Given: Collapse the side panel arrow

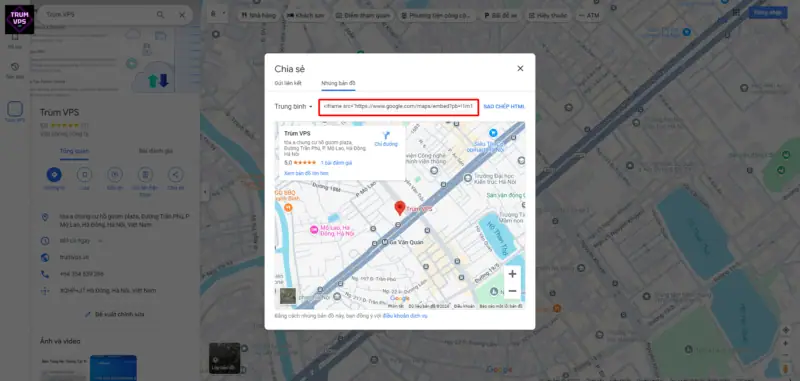Looking at the screenshot, I should [204, 192].
